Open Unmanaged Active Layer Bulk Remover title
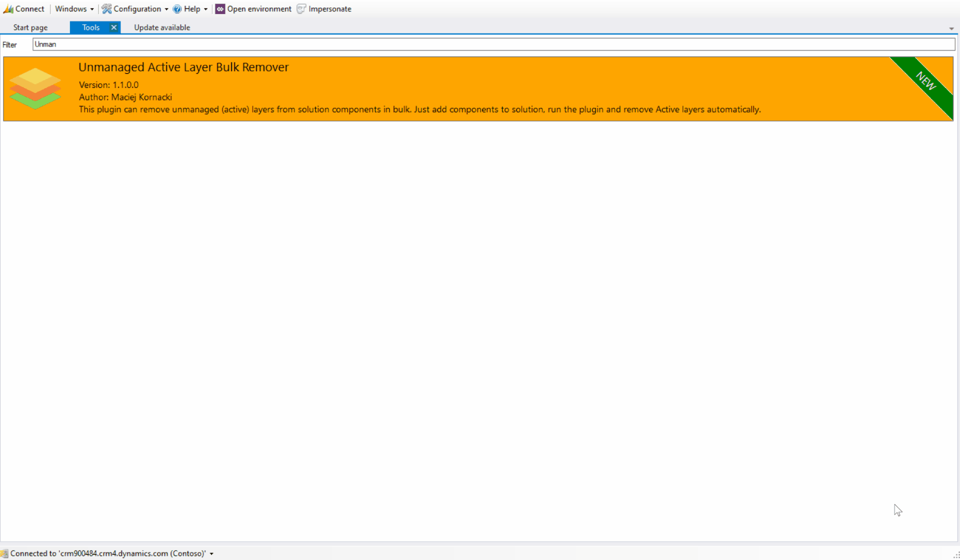 click(183, 67)
